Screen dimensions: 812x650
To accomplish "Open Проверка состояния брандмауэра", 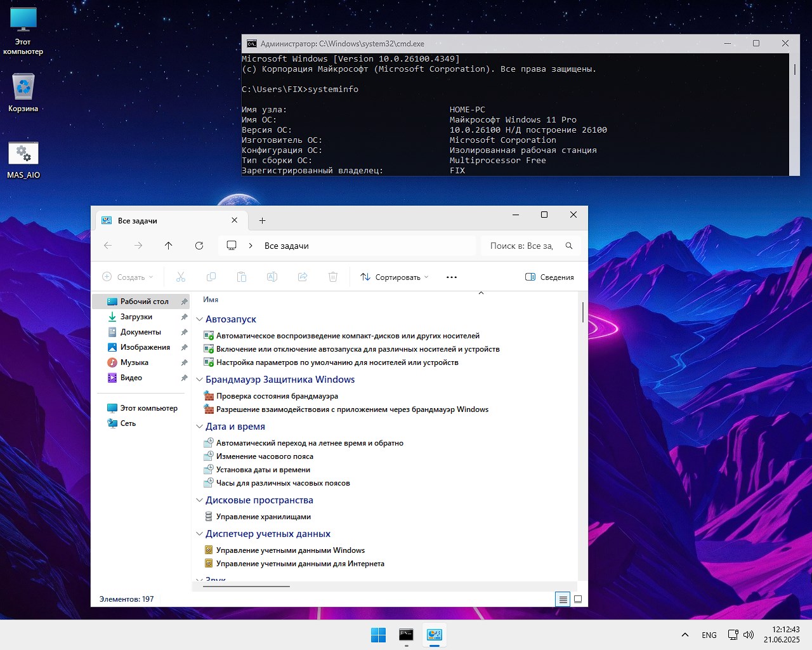I will point(277,395).
